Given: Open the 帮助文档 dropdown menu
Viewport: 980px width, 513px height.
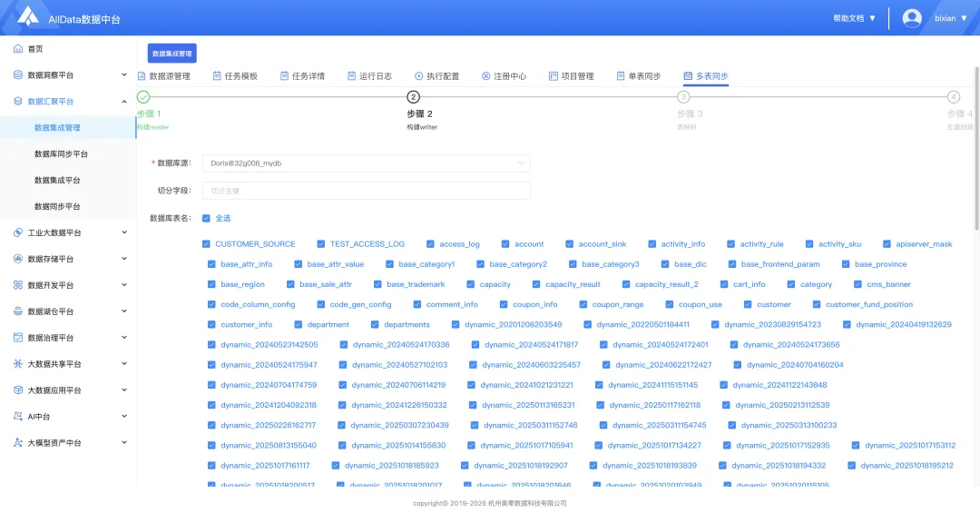Looking at the screenshot, I should coord(855,18).
